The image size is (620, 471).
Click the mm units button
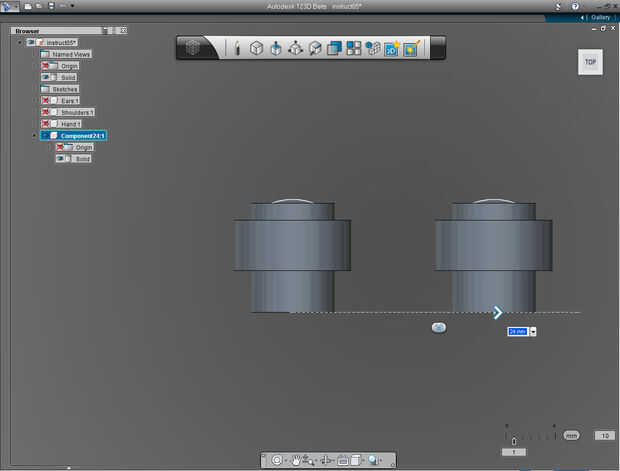click(x=571, y=435)
